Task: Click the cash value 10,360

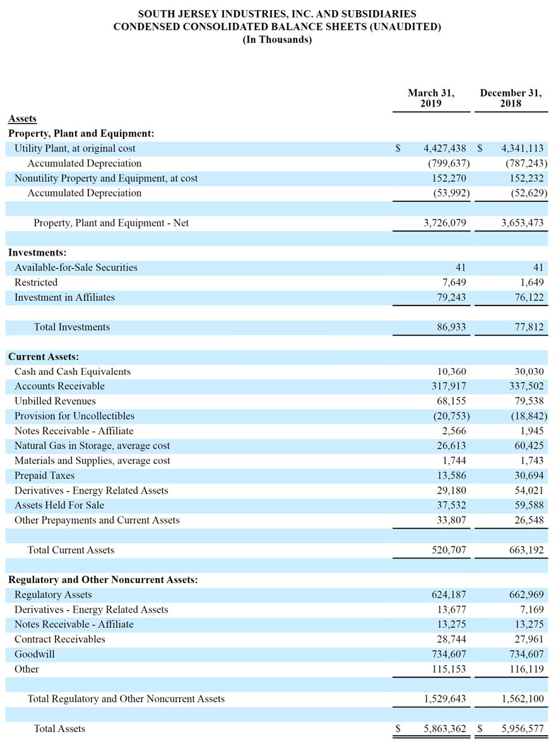Action: (x=451, y=372)
